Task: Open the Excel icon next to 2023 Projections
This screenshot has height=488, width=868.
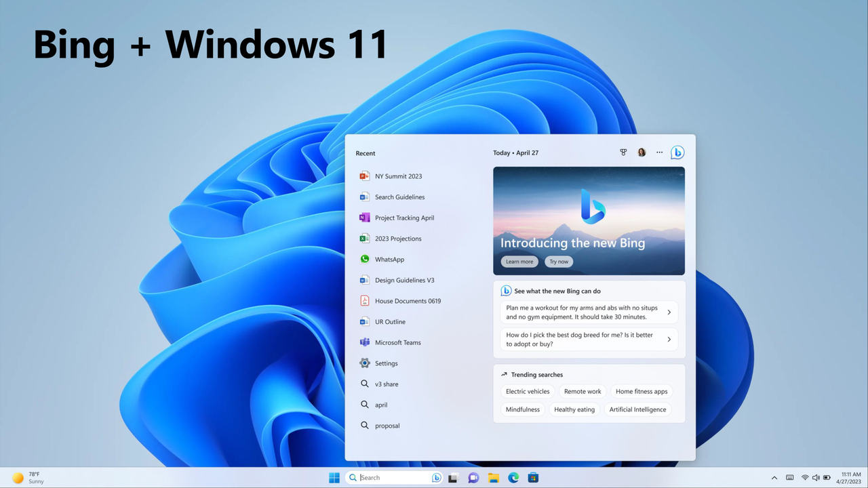Action: [365, 239]
